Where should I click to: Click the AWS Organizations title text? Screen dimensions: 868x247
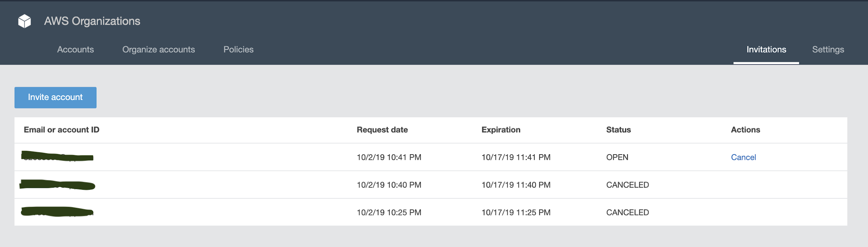(x=92, y=21)
